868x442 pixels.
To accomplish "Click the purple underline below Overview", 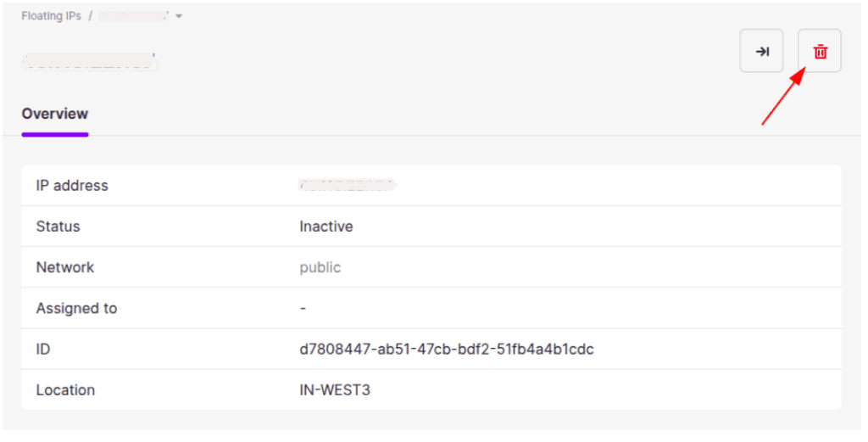I will point(55,134).
